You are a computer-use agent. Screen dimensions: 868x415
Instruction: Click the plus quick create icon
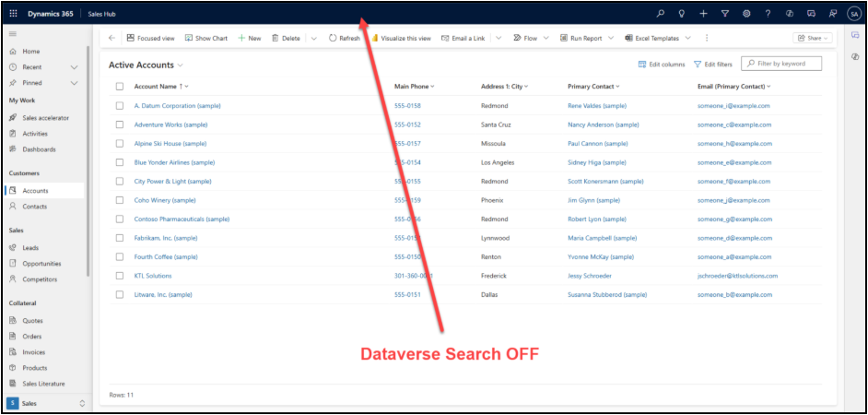(703, 13)
